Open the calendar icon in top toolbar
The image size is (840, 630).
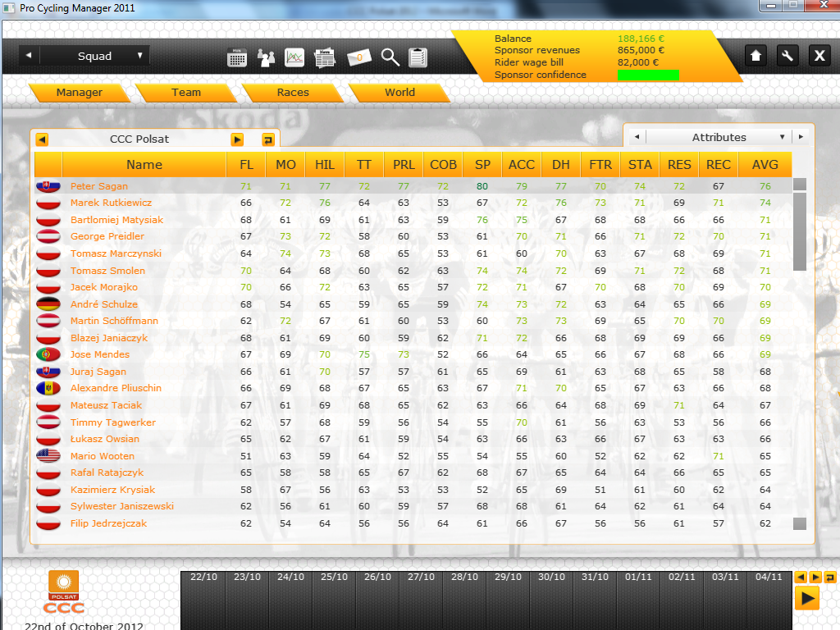coord(237,57)
